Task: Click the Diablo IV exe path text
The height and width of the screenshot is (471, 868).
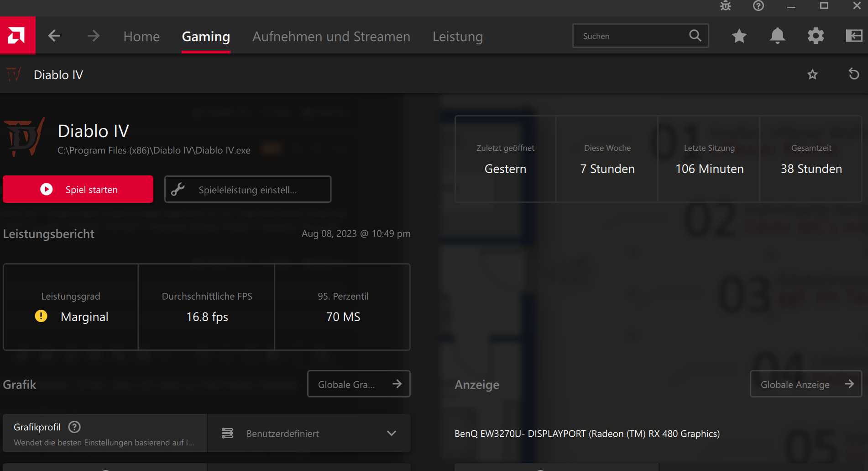Action: click(154, 150)
